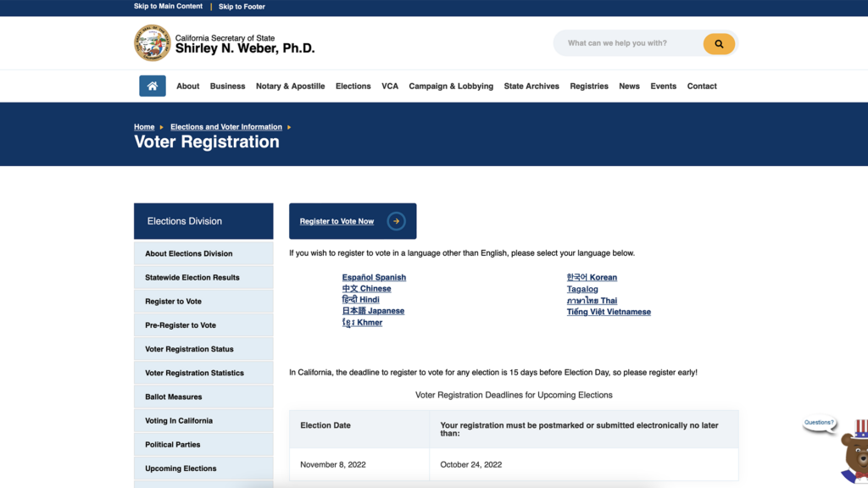Open the VCA menu item
868x488 pixels.
pyautogui.click(x=390, y=86)
